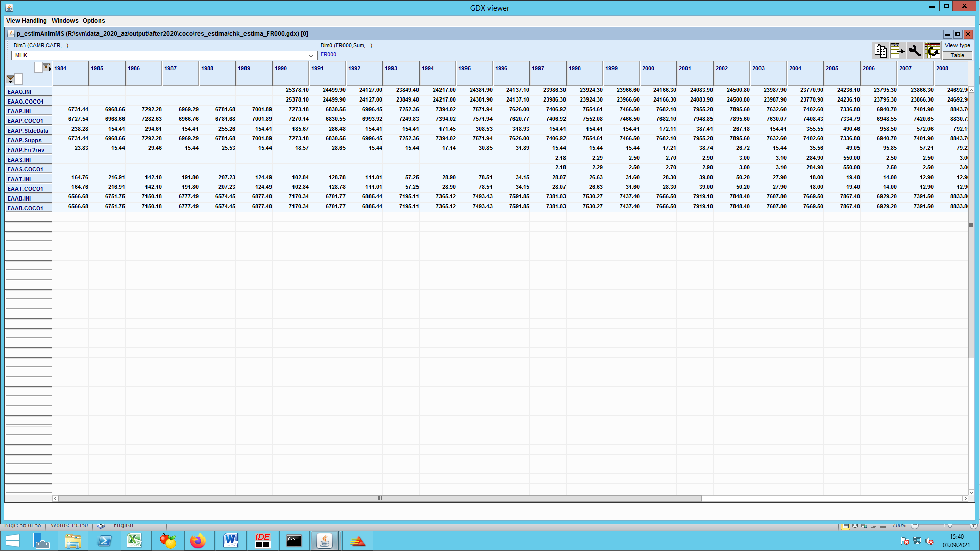Open GAMS IDE from taskbar
Image resolution: width=980 pixels, height=551 pixels.
point(262,541)
